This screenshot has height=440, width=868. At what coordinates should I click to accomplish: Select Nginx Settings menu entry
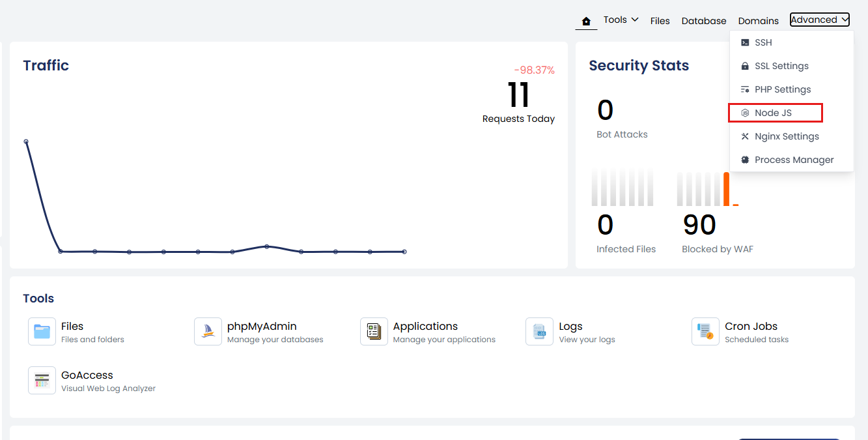(791, 136)
